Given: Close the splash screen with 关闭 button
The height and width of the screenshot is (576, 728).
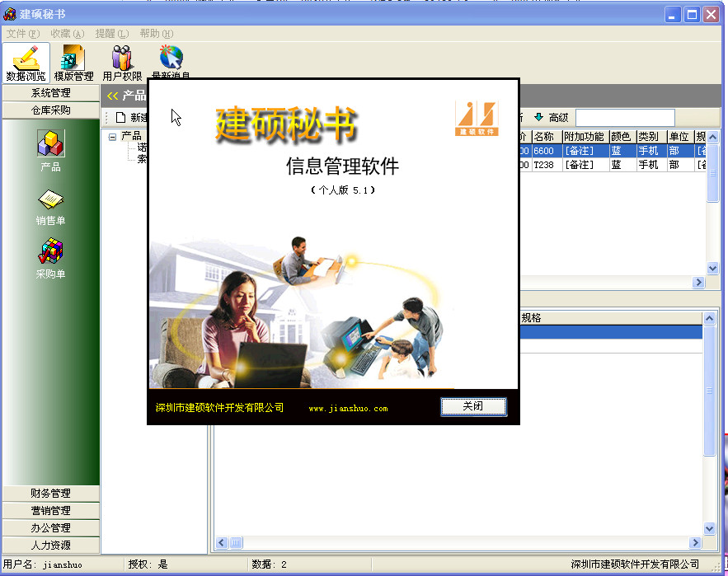Looking at the screenshot, I should tap(473, 406).
